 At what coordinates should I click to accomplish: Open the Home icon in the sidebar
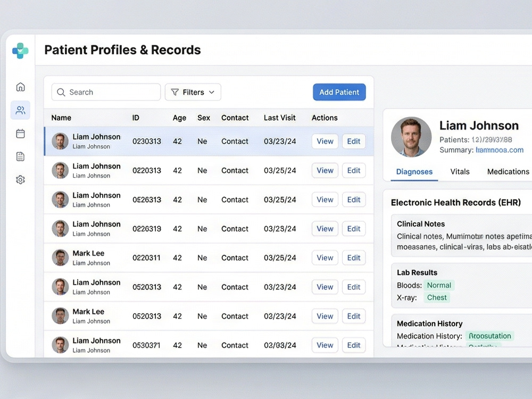[20, 87]
